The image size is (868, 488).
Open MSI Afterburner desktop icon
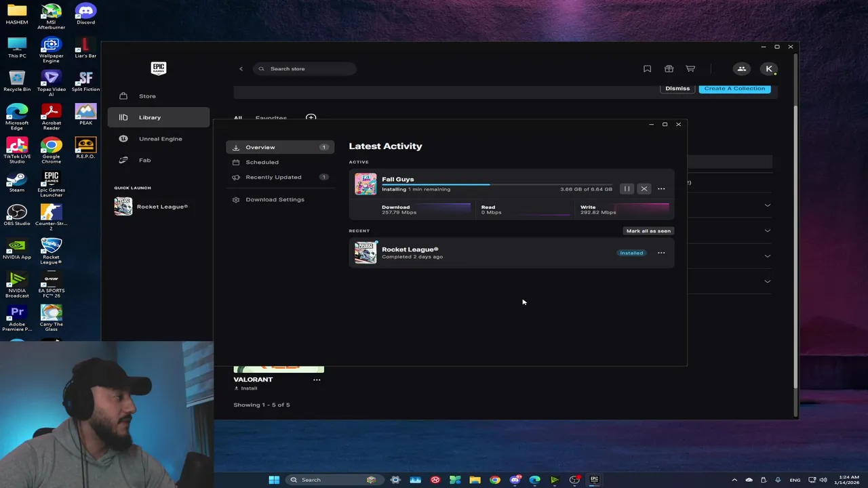(51, 16)
